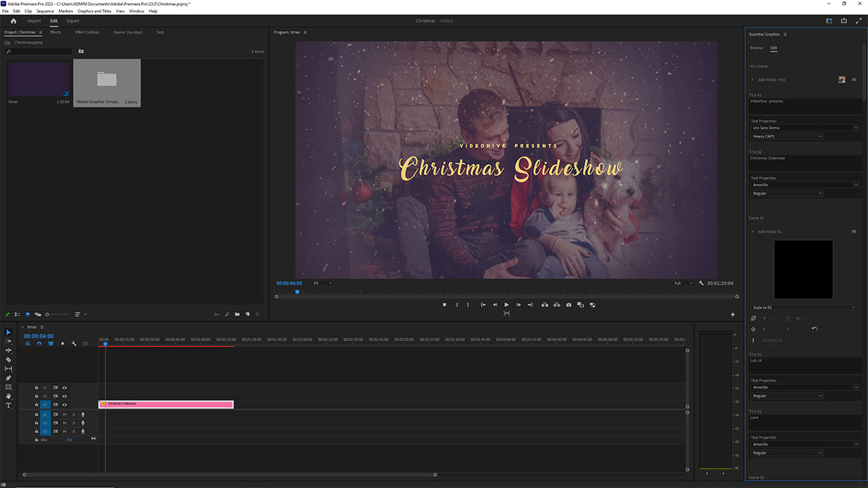Go to Import workspace
This screenshot has height=488, width=868.
click(34, 21)
